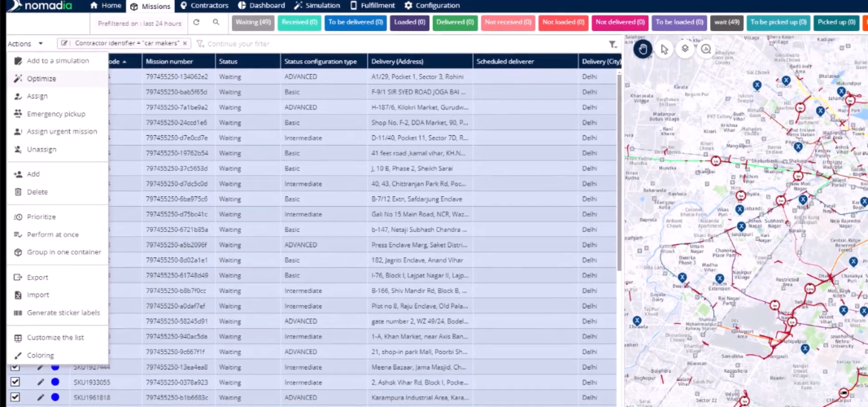Filter by Not loaded (0) status
868x407 pixels.
tap(563, 22)
